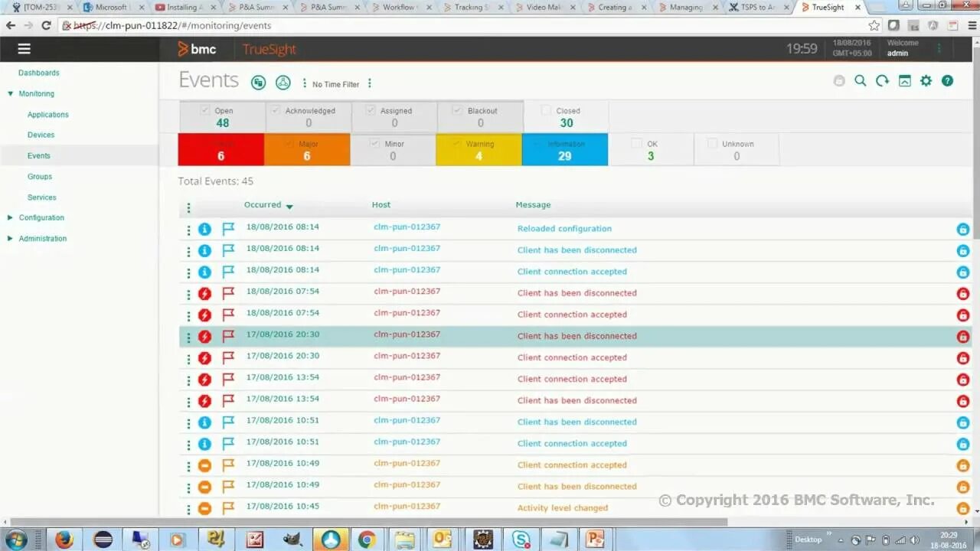Enable the OK severity filter checkbox

637,143
